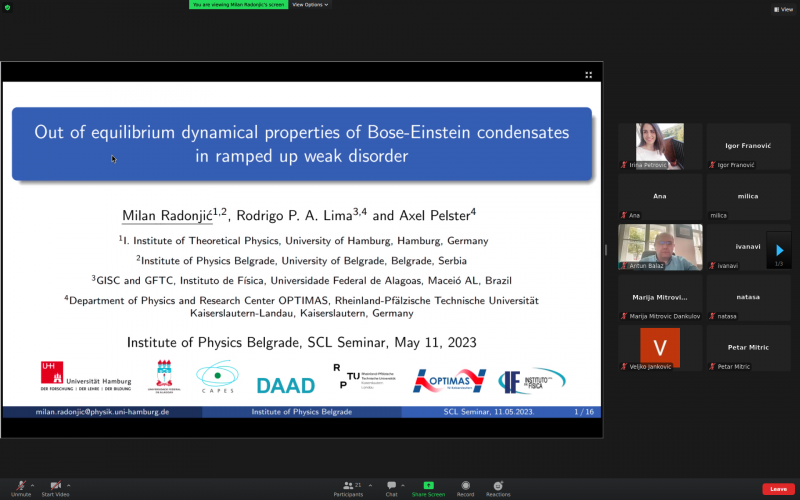The width and height of the screenshot is (800, 500).
Task: Expand the arrow beside Chat
Action: coord(403,485)
